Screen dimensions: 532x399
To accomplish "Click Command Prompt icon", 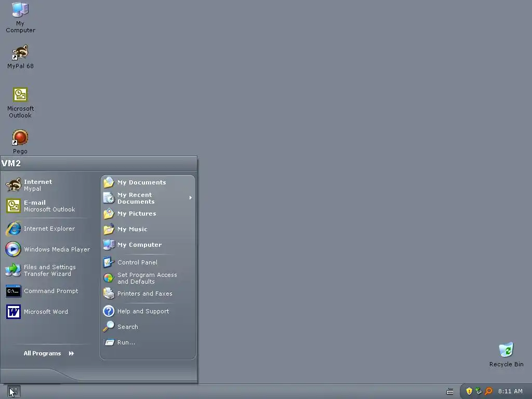I will point(13,291).
